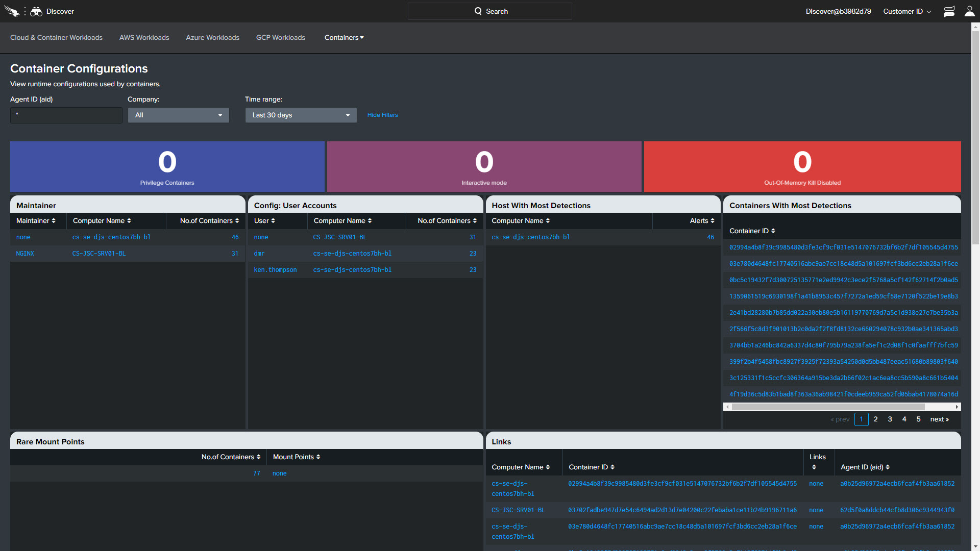Change Time range to Last 30 days
This screenshot has width=980, height=551.
[x=300, y=114]
